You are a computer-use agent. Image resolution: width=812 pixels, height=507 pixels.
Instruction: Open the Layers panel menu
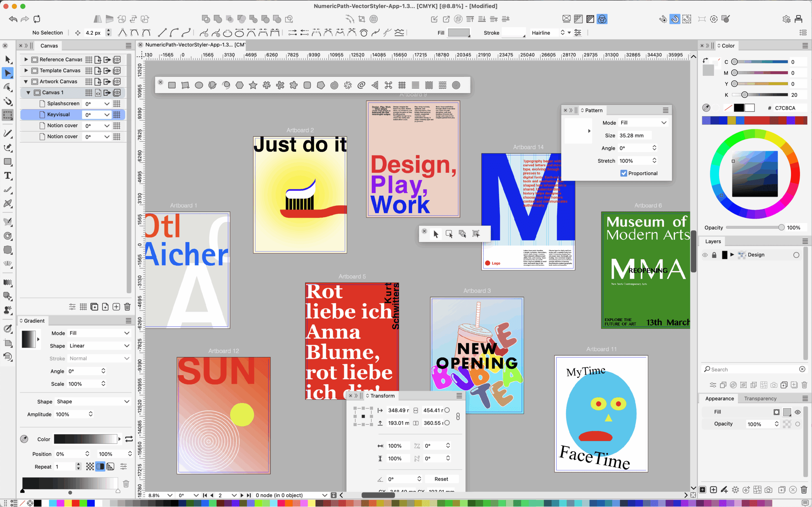coord(805,241)
